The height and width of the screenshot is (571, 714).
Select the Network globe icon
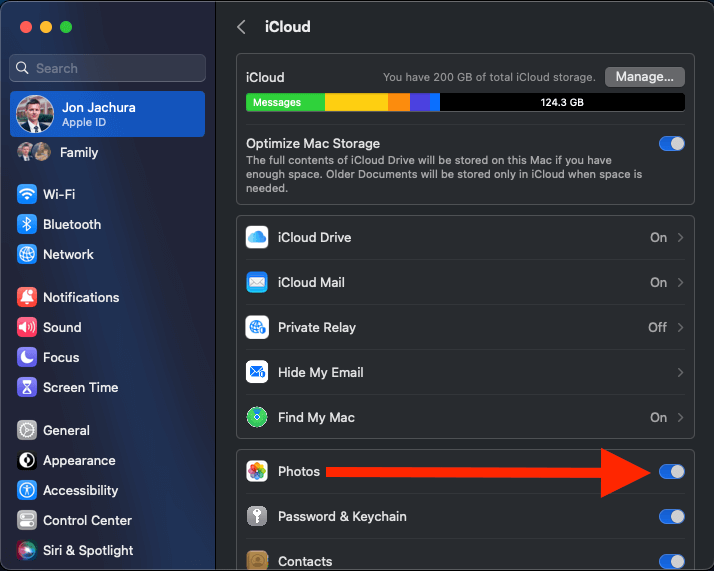click(x=27, y=255)
